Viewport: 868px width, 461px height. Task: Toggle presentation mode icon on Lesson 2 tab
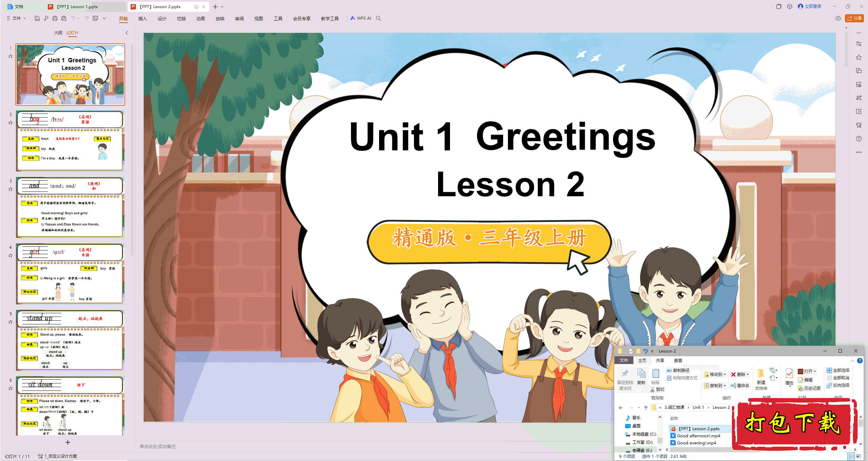pyautogui.click(x=196, y=6)
